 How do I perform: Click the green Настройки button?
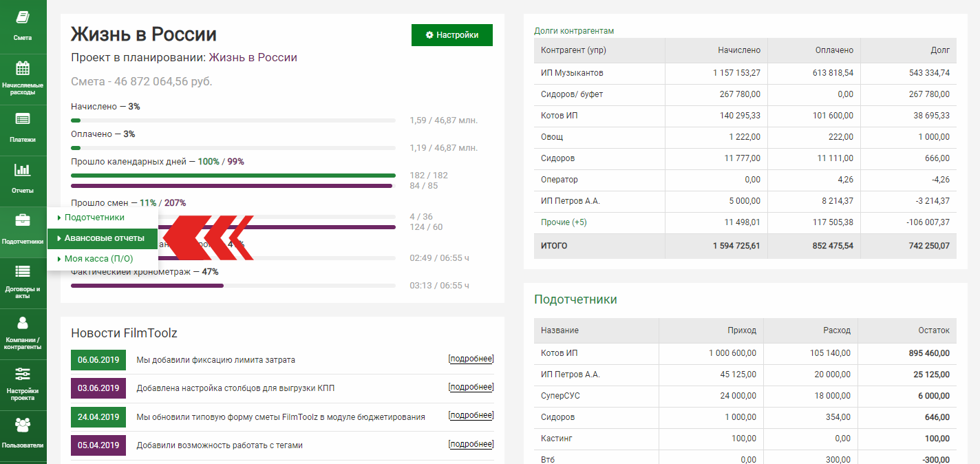452,35
